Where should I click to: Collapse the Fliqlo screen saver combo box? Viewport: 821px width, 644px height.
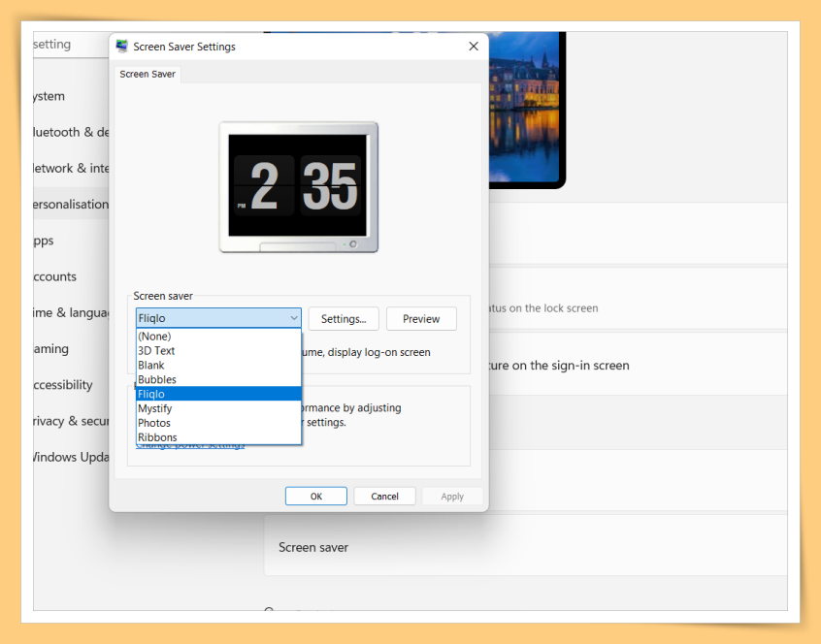click(218, 318)
